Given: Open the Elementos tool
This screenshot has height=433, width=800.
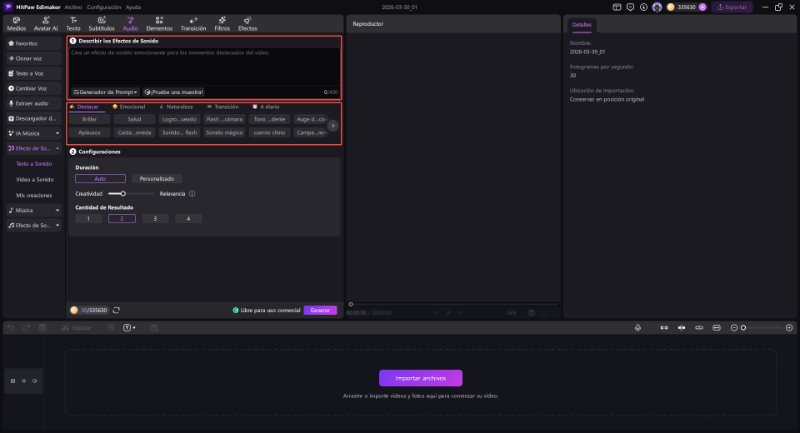Looking at the screenshot, I should click(x=159, y=23).
